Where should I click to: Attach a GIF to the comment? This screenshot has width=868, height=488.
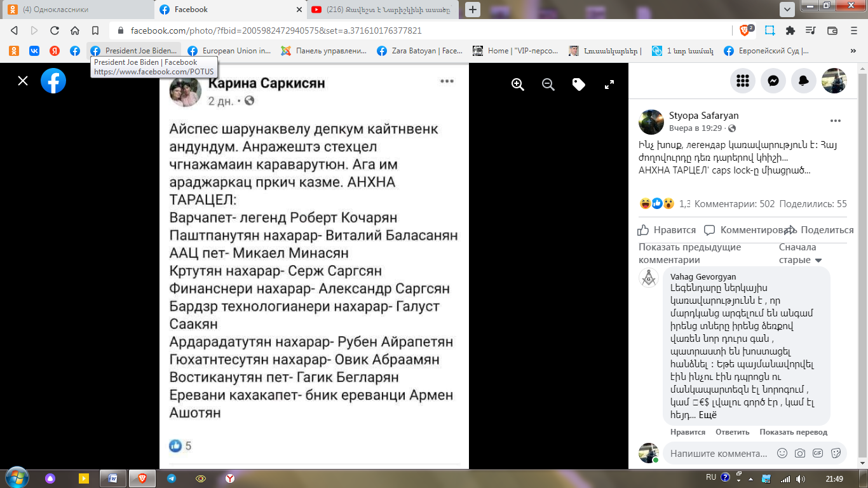pyautogui.click(x=818, y=453)
